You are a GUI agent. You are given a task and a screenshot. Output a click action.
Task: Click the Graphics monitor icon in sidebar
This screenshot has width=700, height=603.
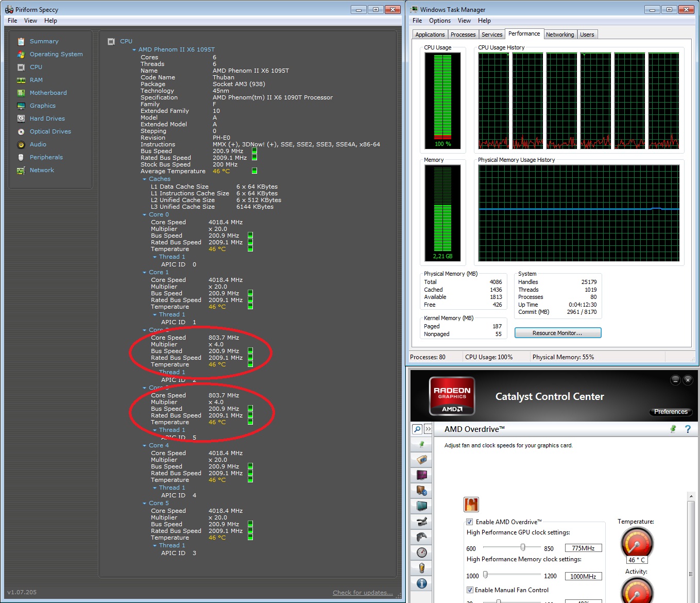pyautogui.click(x=21, y=106)
